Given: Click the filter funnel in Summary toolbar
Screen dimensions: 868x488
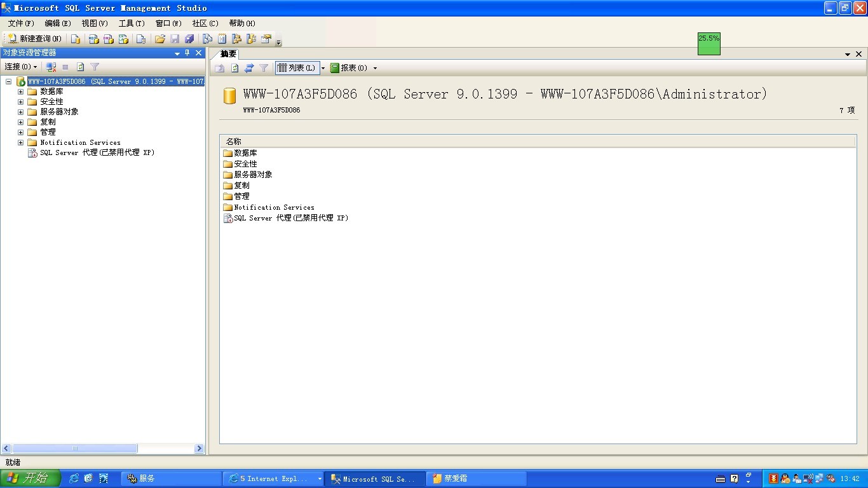Looking at the screenshot, I should 264,68.
